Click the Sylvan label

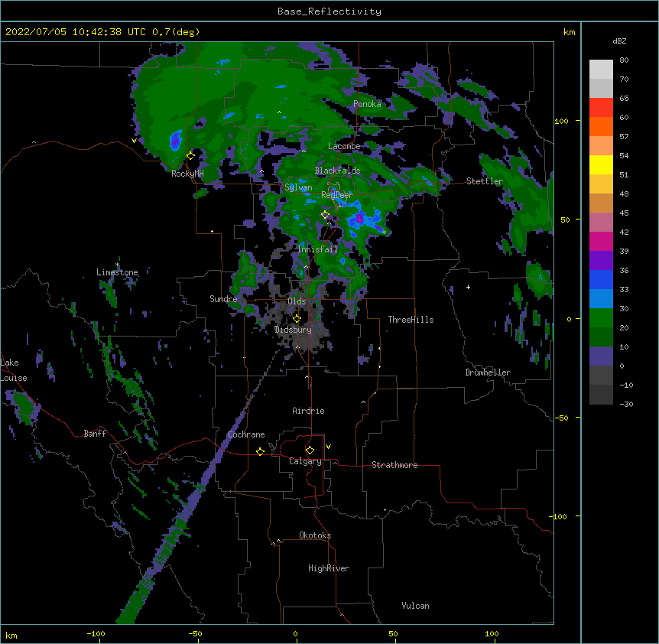click(x=298, y=187)
